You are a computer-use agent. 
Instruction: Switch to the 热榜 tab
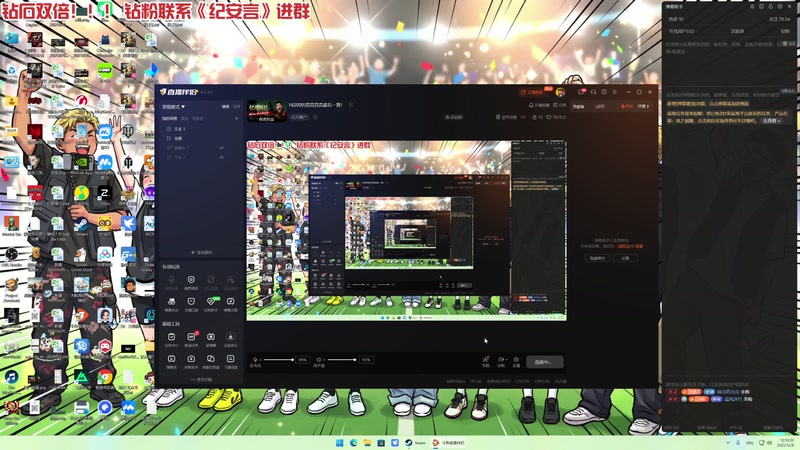point(627,106)
